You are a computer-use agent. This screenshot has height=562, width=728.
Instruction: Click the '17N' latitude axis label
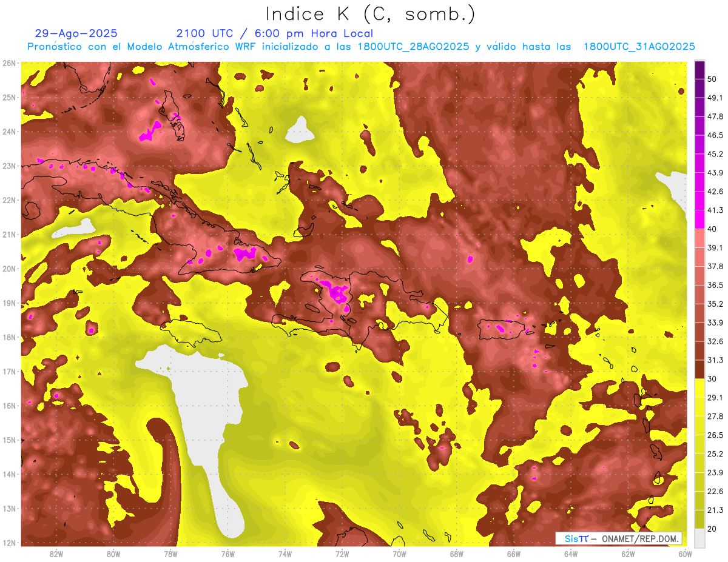pos(9,372)
